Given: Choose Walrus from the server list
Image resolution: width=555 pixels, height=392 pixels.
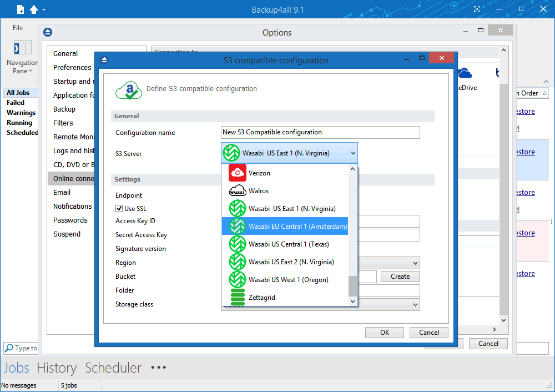Looking at the screenshot, I should click(x=285, y=191).
